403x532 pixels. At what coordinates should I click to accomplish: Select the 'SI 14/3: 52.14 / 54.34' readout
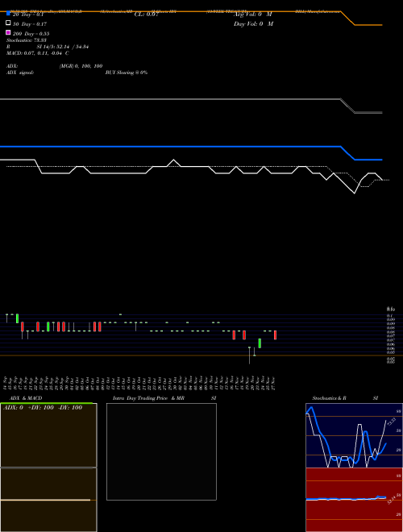pos(62,47)
